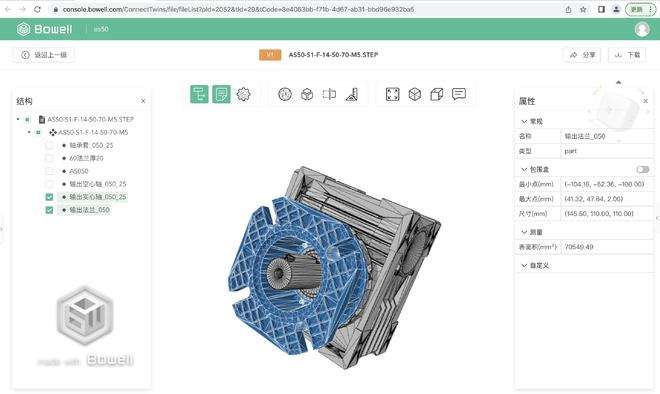Viewport: 660px width, 394px height.
Task: Toggle the STEP file root checkbox
Action: [27, 120]
